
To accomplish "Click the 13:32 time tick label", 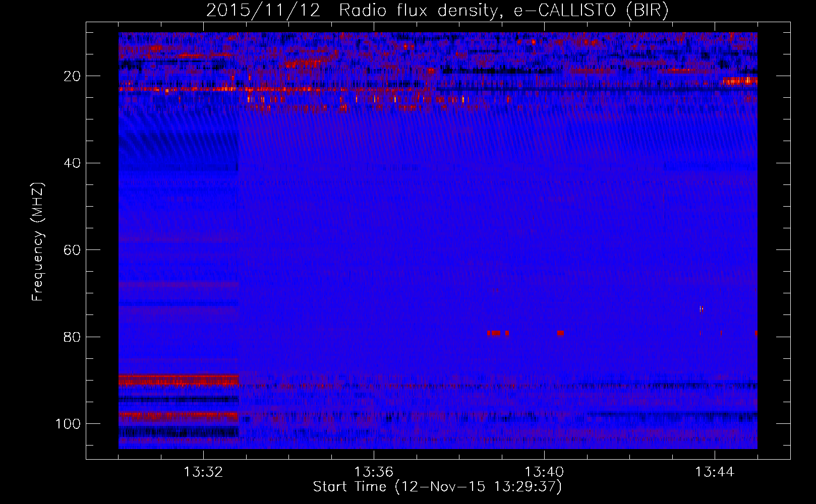I will point(203,472).
